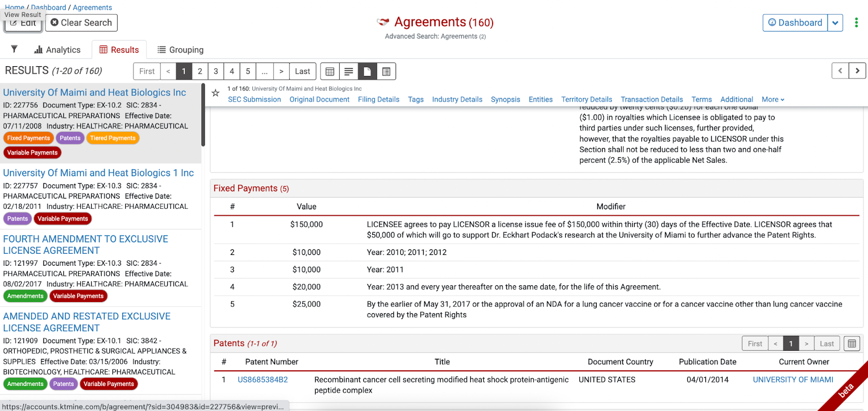This screenshot has width=868, height=411.
Task: Open the ellipsis pages button in pagination
Action: coord(265,72)
